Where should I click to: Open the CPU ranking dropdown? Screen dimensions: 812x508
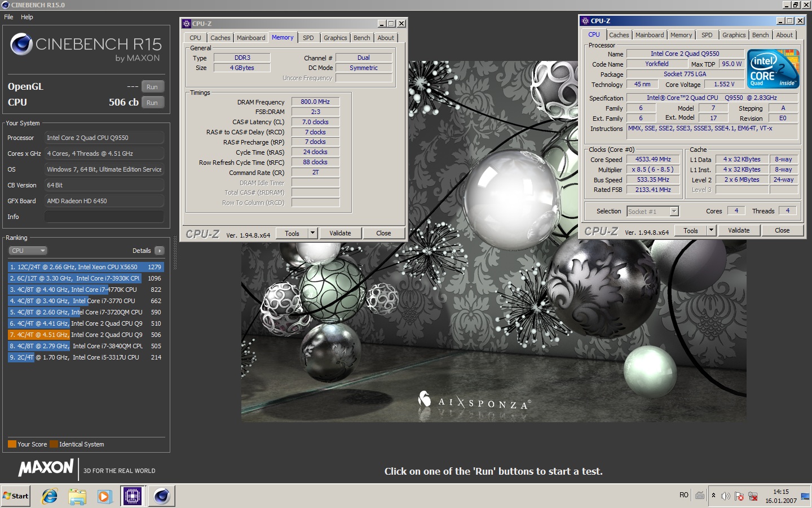28,251
